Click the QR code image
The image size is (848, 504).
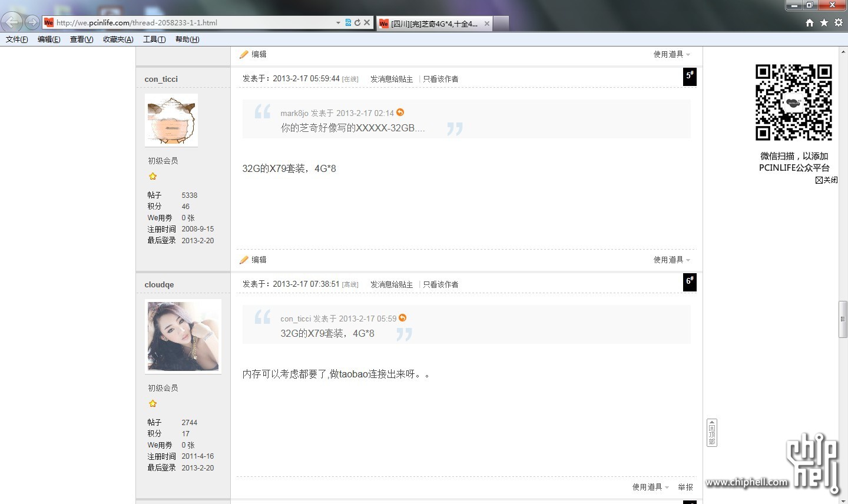pyautogui.click(x=794, y=102)
